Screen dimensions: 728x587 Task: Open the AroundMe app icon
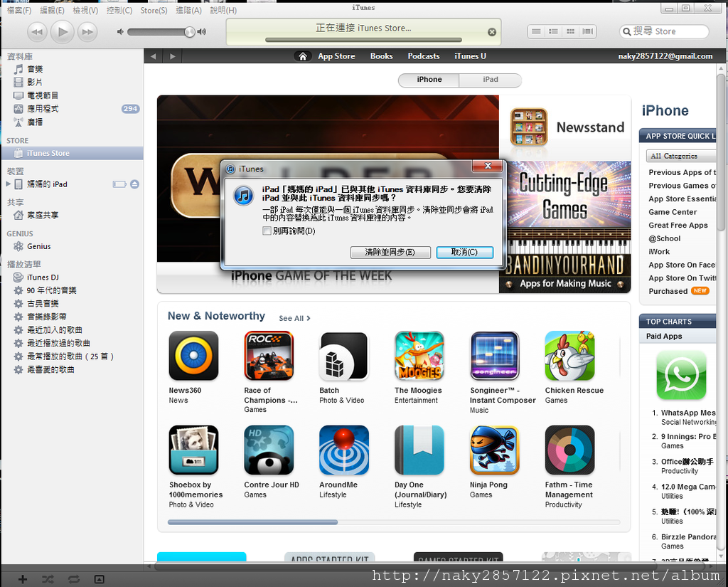pos(344,450)
